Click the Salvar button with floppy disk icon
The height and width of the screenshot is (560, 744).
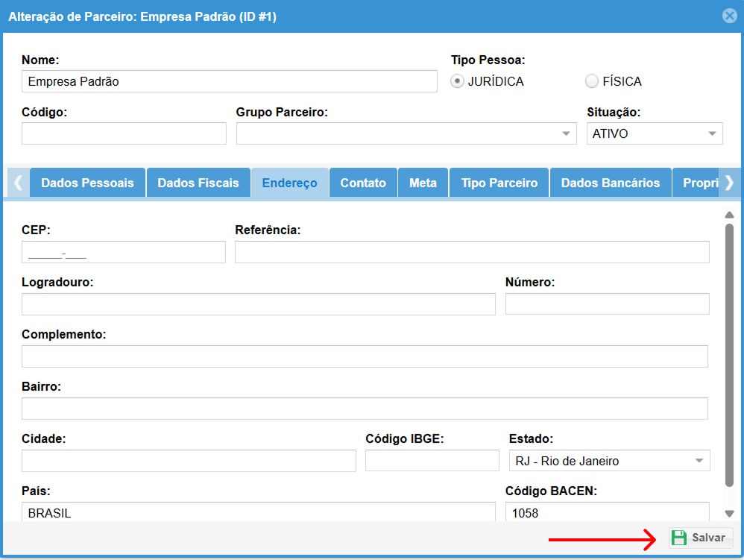(700, 538)
